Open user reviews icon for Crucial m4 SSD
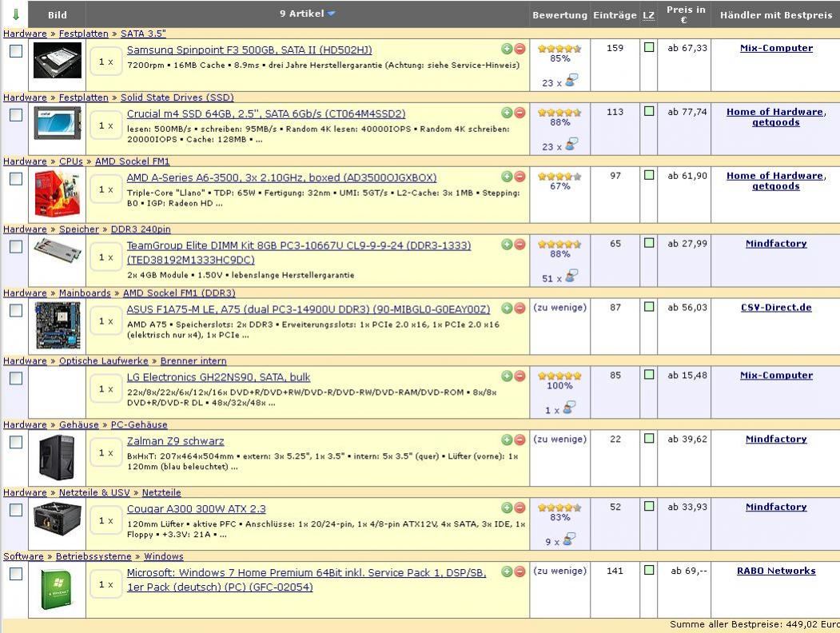840x633 pixels. point(571,145)
